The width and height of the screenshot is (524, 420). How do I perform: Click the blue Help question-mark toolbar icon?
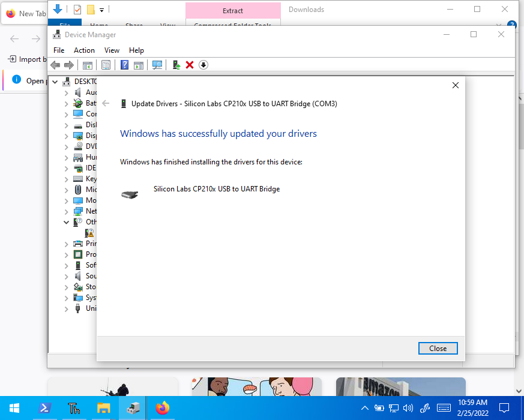click(x=124, y=65)
